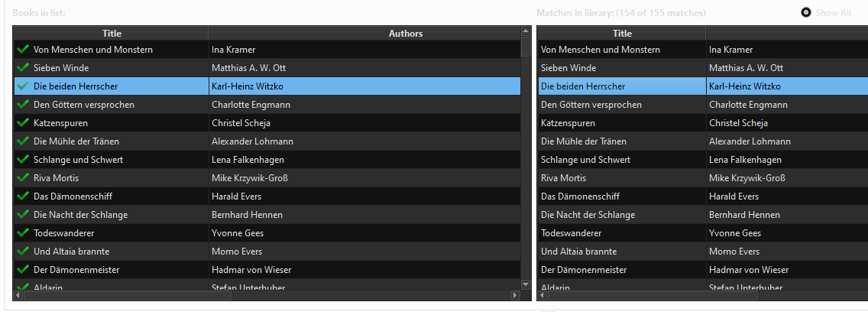Sort book list by Title column header
This screenshot has width=868, height=315.
(112, 33)
